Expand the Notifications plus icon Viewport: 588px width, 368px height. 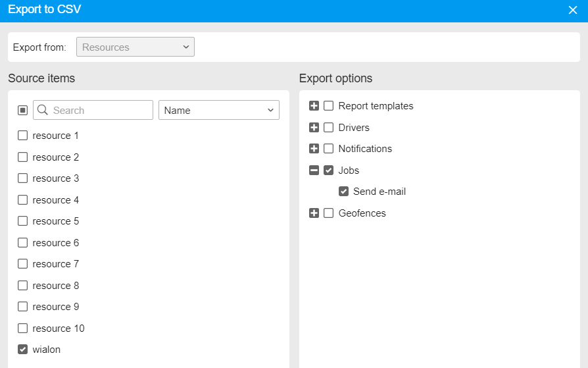314,149
